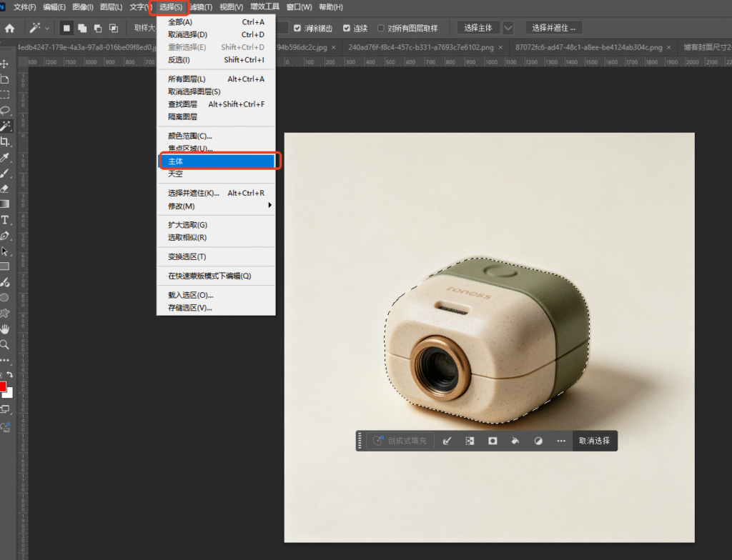Select the Move tool
The width and height of the screenshot is (732, 560).
pyautogui.click(x=5, y=64)
